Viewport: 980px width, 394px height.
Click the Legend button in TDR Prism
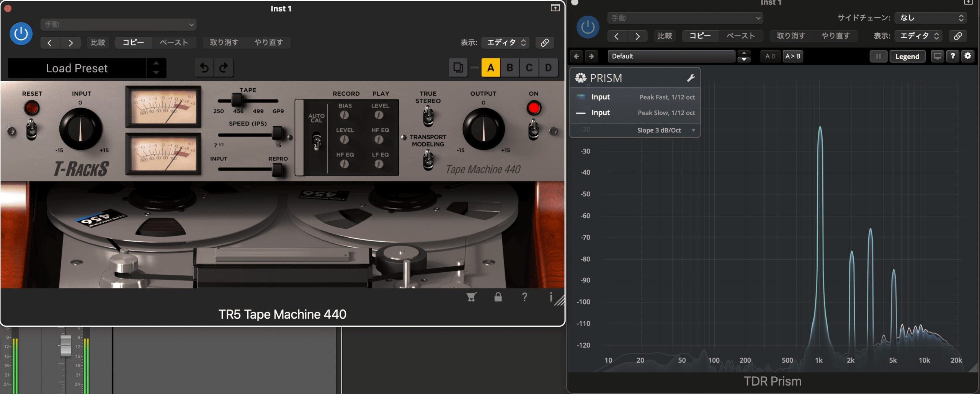tap(907, 56)
